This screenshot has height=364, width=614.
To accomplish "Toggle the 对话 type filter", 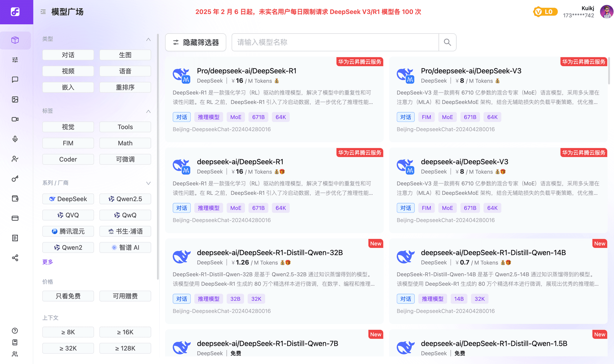I will (68, 55).
